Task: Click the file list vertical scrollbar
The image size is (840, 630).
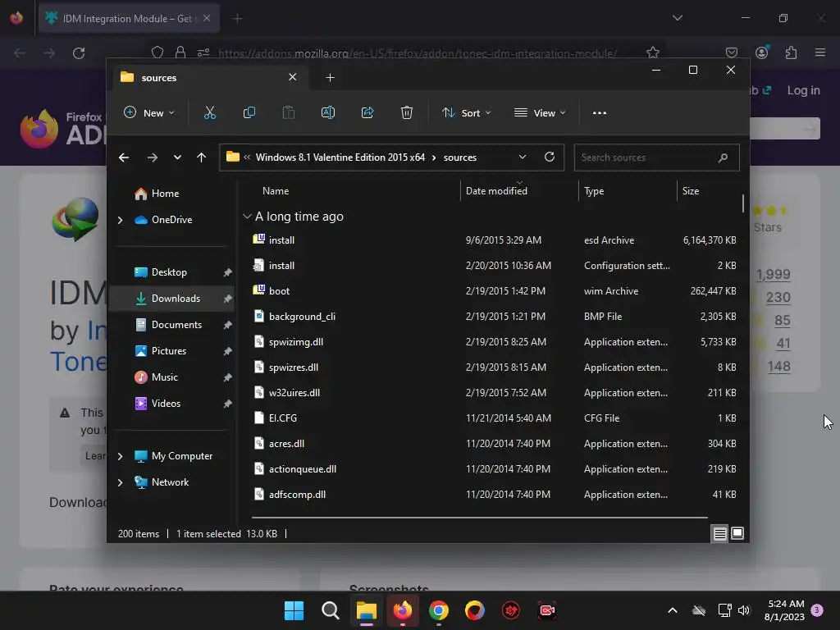Action: pos(743,203)
